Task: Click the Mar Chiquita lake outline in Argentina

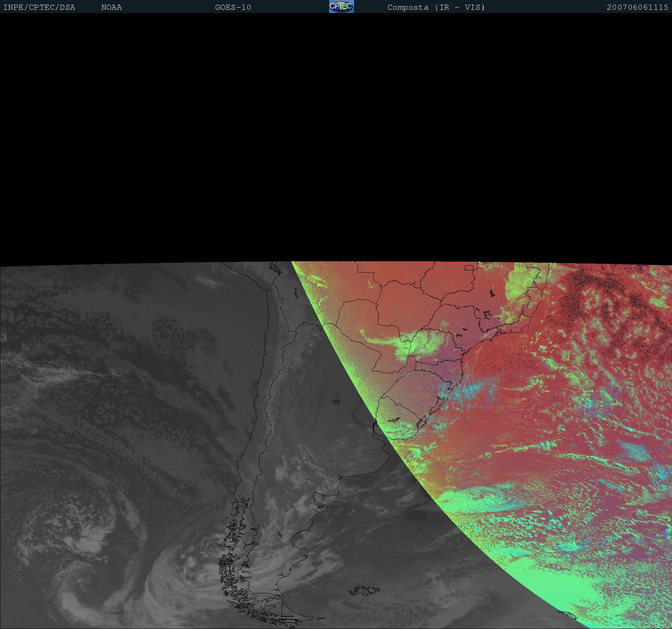Action: point(336,402)
